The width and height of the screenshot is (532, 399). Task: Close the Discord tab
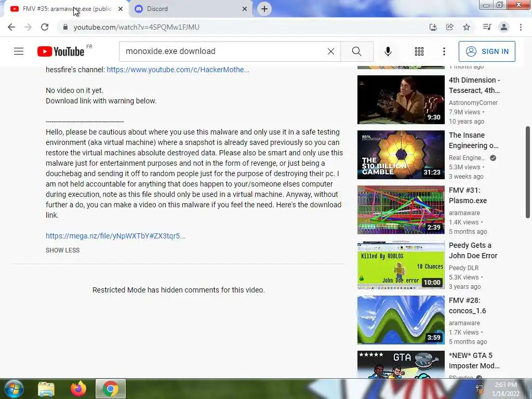click(245, 9)
